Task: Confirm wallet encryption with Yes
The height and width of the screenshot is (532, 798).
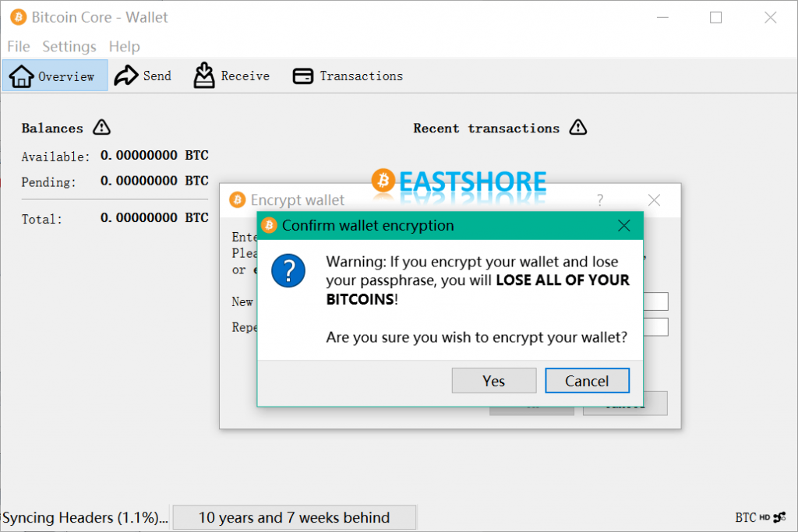Action: tap(493, 381)
